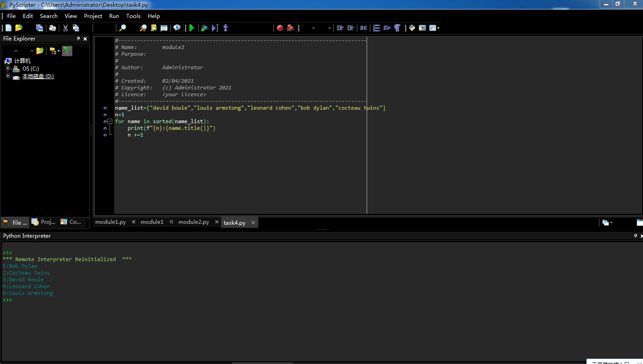Toggle the word wrap icon
Image resolution: width=643 pixels, height=364 pixels.
pyautogui.click(x=387, y=28)
